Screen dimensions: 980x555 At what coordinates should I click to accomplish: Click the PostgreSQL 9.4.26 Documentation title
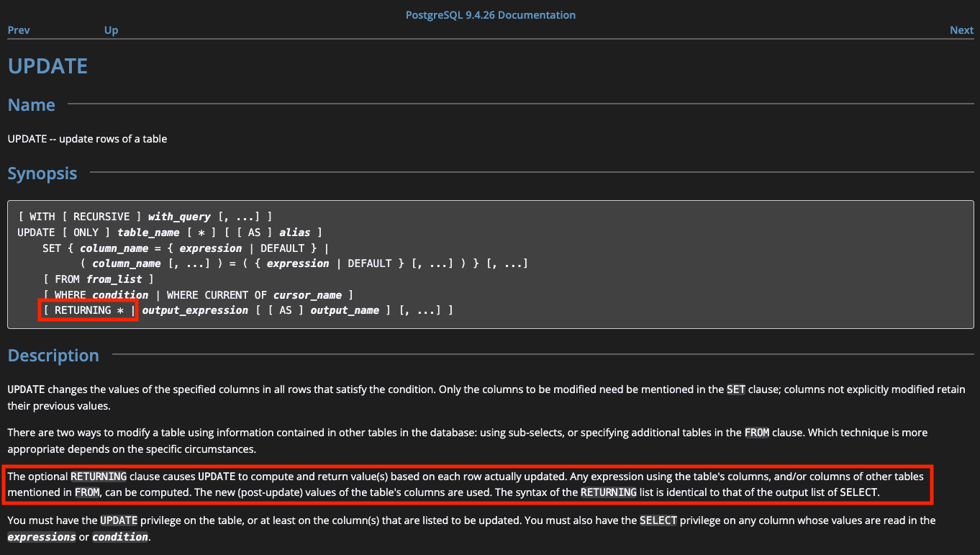point(491,15)
